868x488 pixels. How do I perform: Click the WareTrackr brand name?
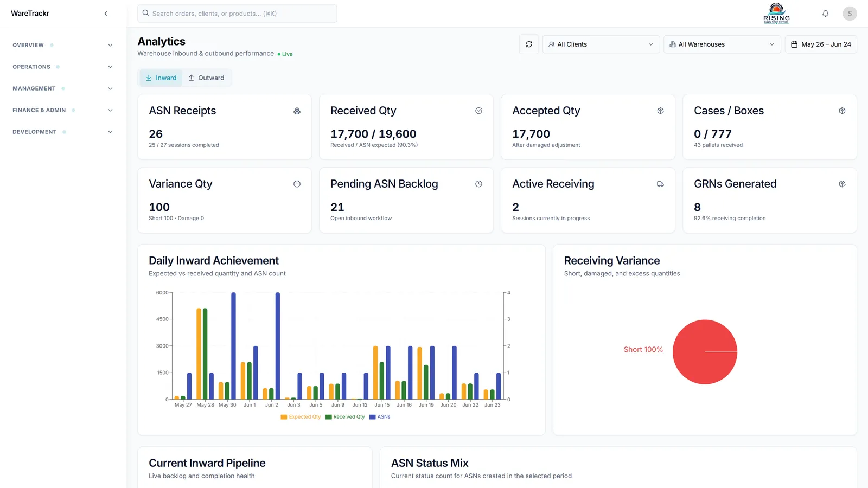pyautogui.click(x=30, y=14)
